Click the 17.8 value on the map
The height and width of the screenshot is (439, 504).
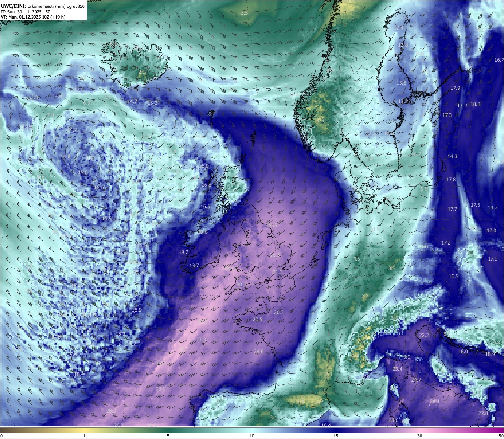point(451,180)
